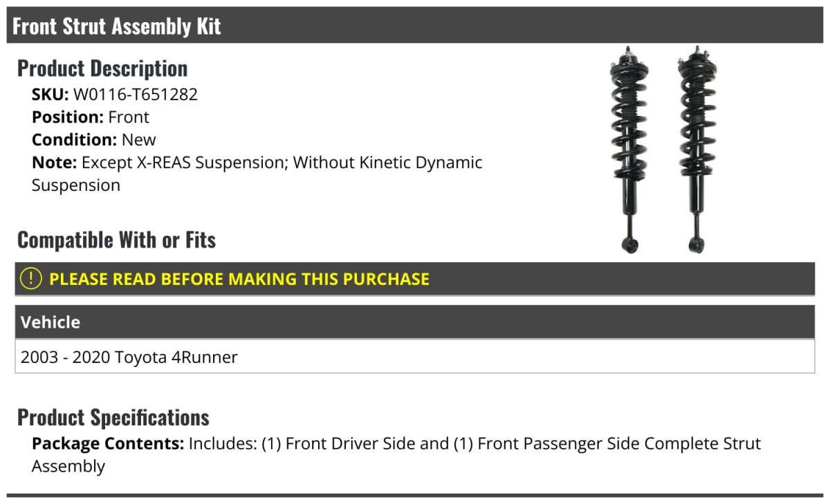Click the Note label
Image resolution: width=830 pixels, height=504 pixels.
(x=55, y=162)
